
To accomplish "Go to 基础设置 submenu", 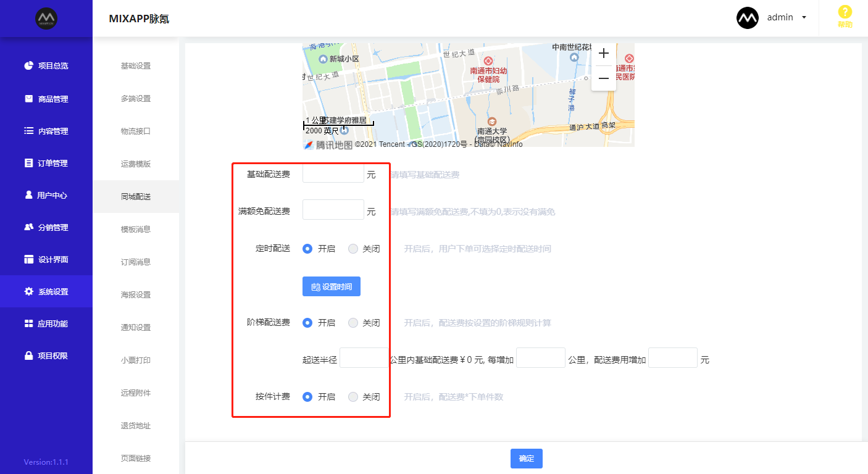I will (x=136, y=66).
